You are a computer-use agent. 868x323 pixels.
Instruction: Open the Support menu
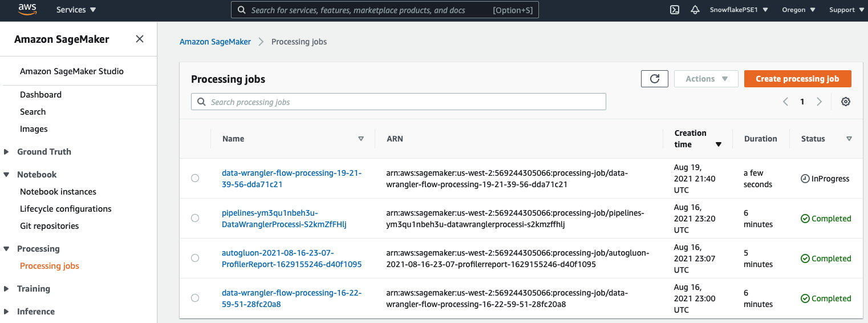pyautogui.click(x=846, y=10)
